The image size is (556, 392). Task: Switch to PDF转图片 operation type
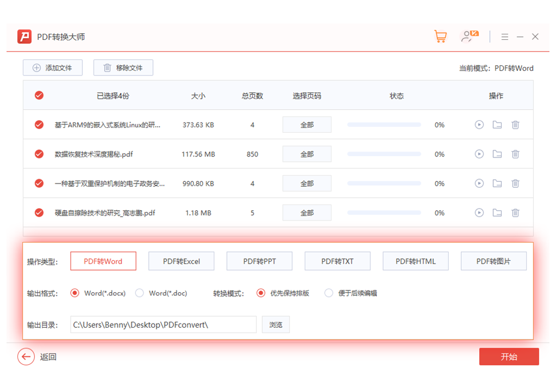tap(493, 261)
